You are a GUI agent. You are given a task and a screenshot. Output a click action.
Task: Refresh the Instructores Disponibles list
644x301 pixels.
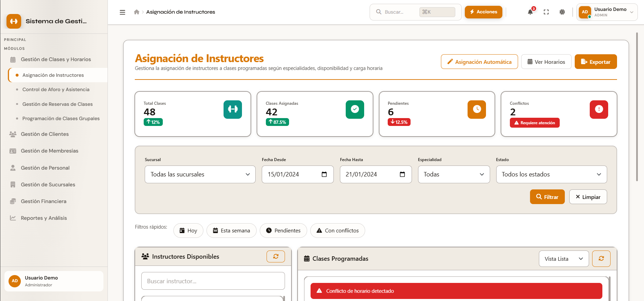coord(276,256)
